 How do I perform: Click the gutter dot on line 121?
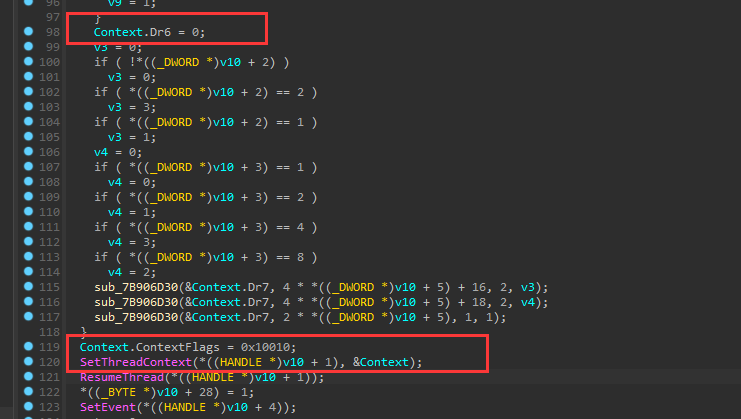pos(27,376)
